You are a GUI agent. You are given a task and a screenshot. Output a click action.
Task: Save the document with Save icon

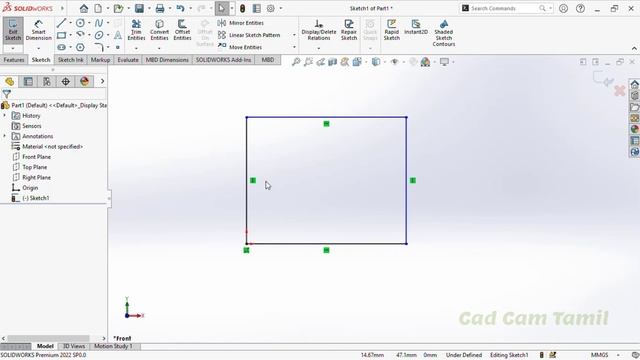point(139,8)
